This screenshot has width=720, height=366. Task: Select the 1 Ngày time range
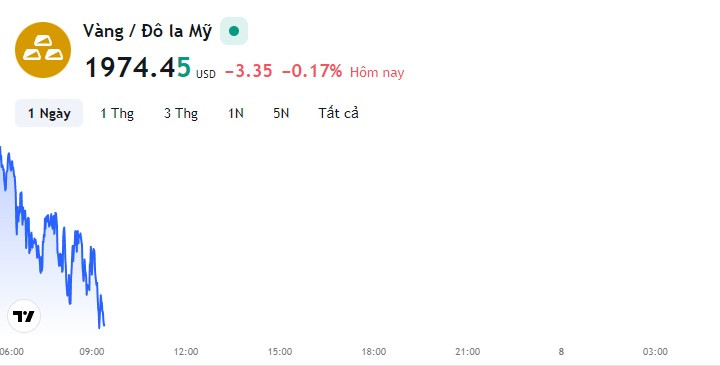click(49, 113)
